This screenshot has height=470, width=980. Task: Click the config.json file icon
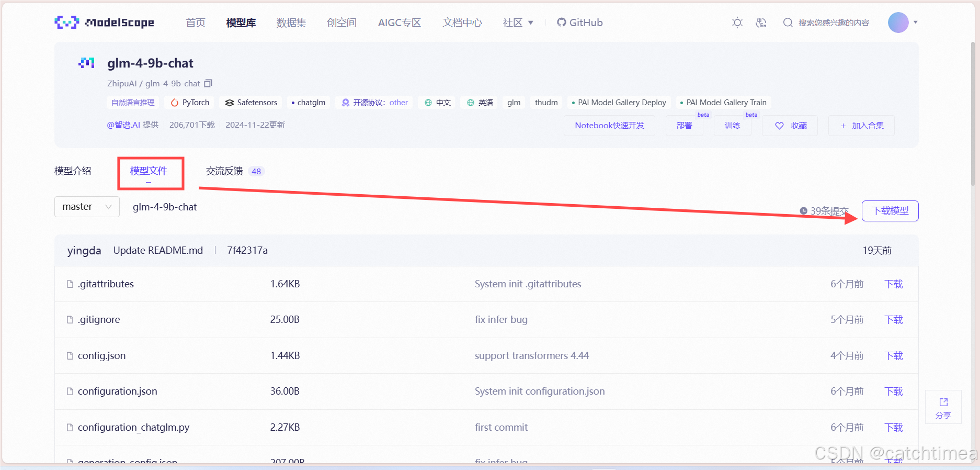pyautogui.click(x=70, y=355)
